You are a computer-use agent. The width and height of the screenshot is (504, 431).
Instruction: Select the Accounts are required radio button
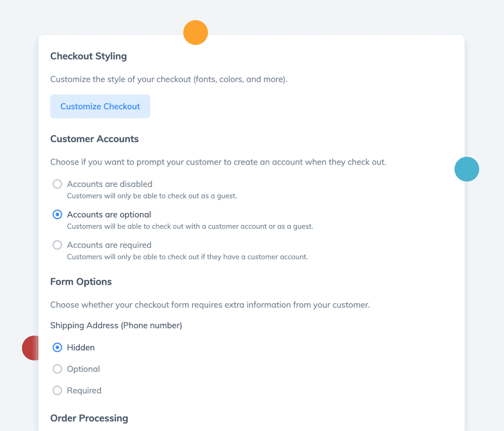click(x=57, y=245)
